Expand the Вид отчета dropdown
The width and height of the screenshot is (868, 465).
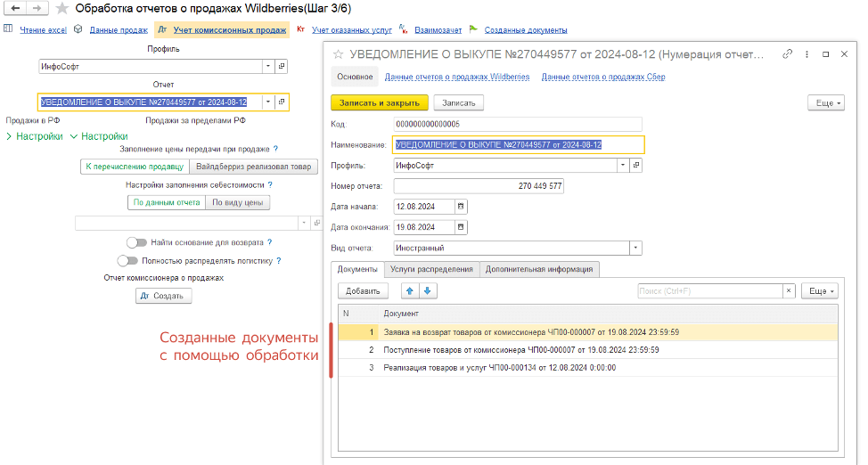(635, 248)
